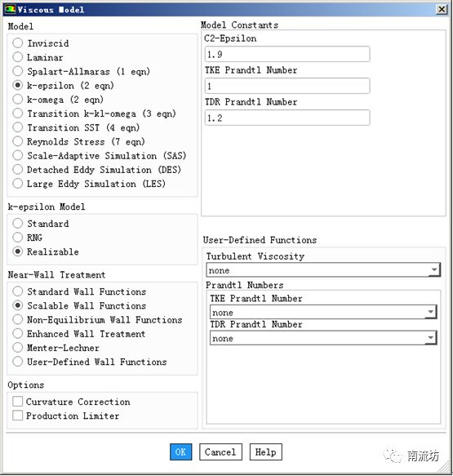Click the TDR Prandtl Number constant field
The image size is (453, 476).
coord(287,118)
